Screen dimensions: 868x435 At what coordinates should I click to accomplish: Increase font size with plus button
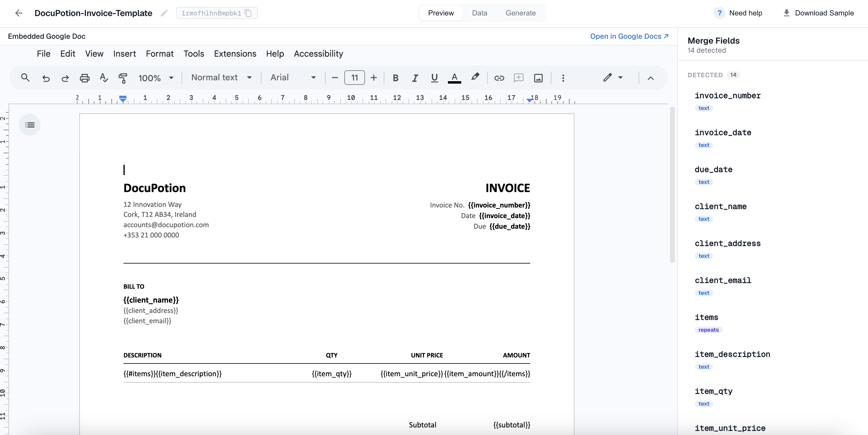point(374,78)
